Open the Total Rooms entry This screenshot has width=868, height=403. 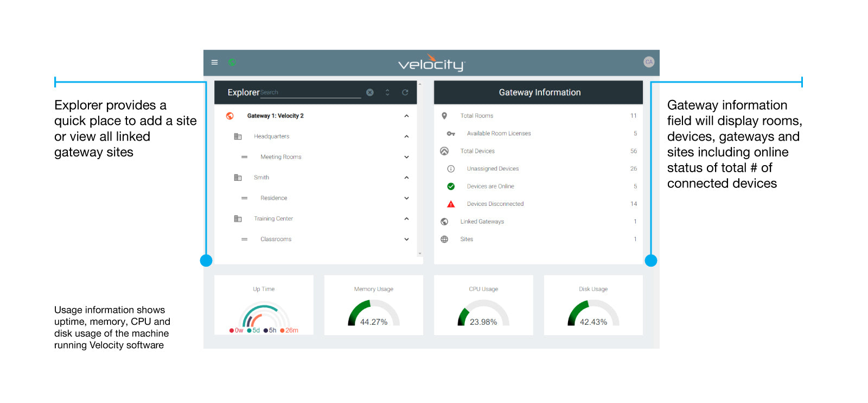pyautogui.click(x=477, y=116)
